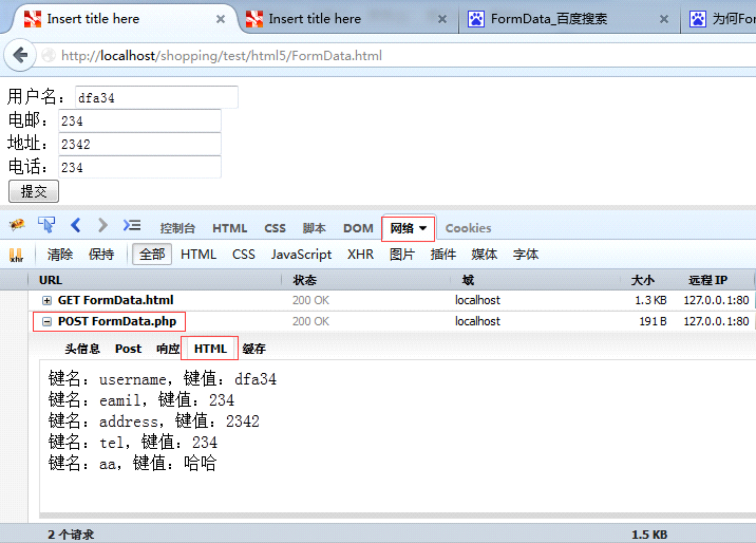The width and height of the screenshot is (756, 543).
Task: Click Firebug forward navigation arrow
Action: pyautogui.click(x=102, y=225)
